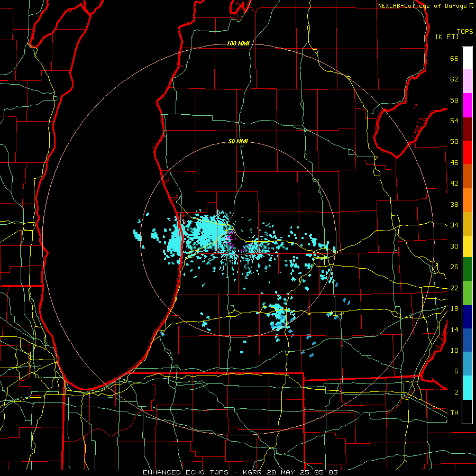
Task: Click the '50' legend value label
Action: 454,142
